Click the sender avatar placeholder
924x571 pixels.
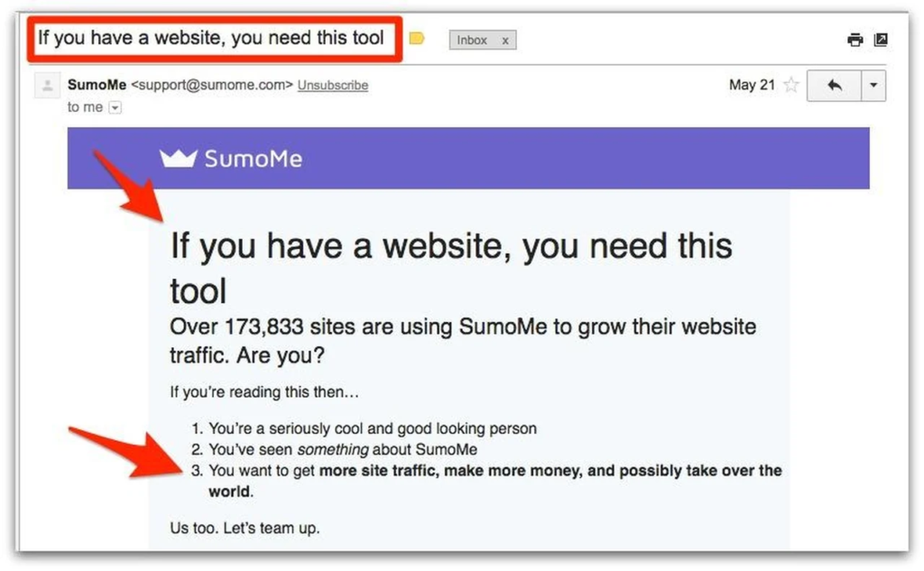(46, 85)
